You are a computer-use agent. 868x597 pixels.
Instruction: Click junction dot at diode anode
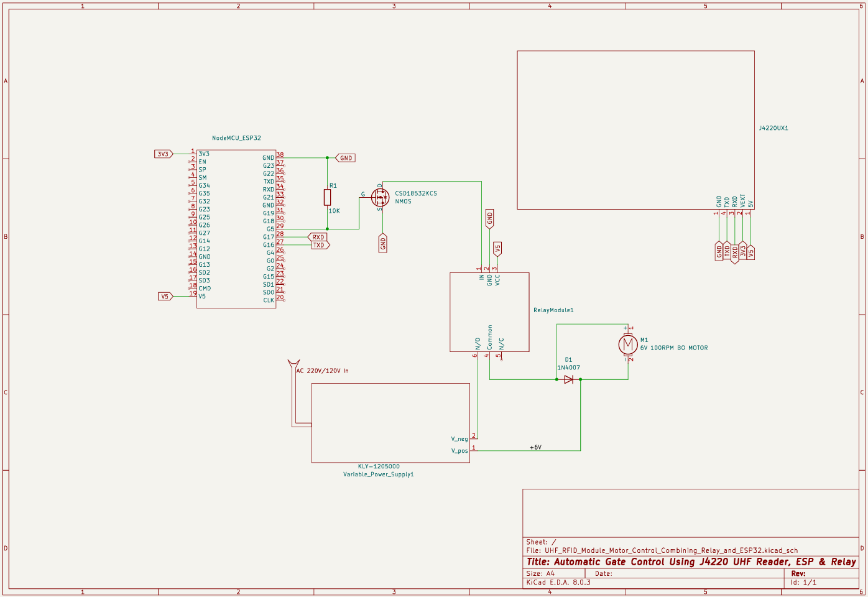(x=557, y=379)
